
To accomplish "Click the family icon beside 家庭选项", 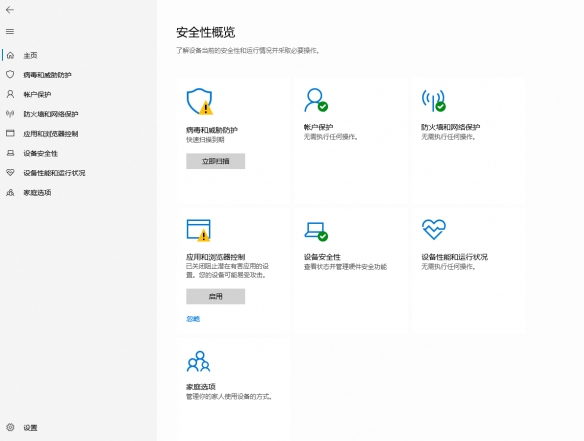I will point(10,192).
